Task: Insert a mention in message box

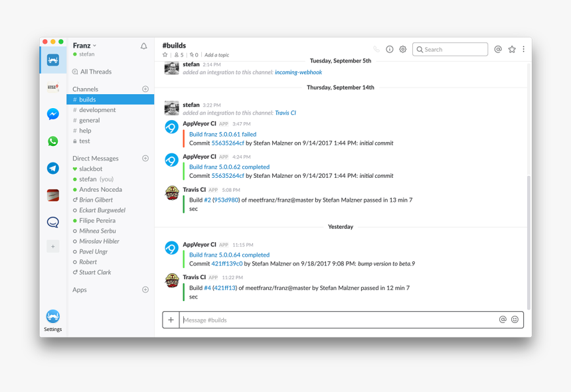Action: (x=503, y=320)
